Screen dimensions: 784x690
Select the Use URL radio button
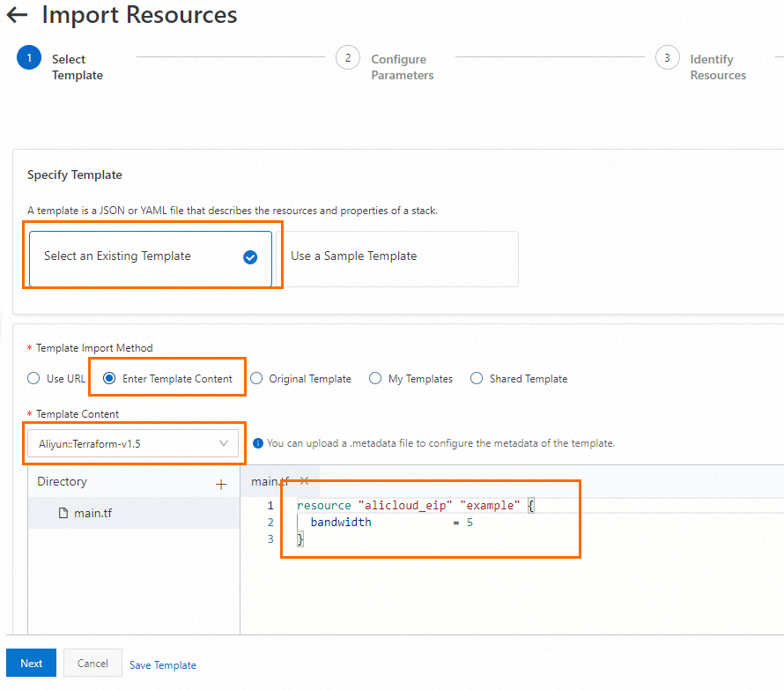click(33, 379)
